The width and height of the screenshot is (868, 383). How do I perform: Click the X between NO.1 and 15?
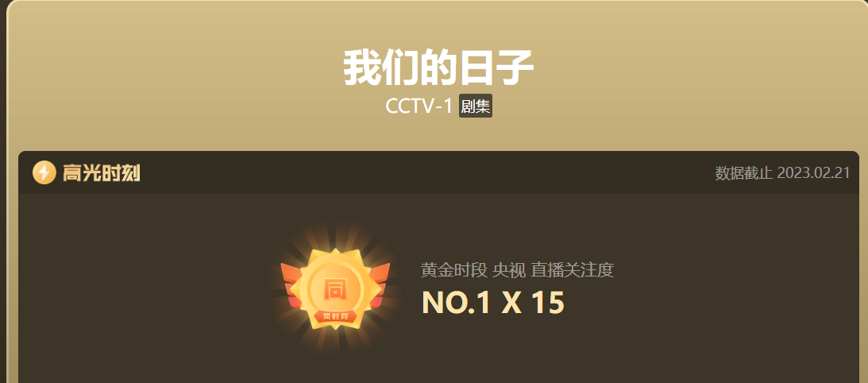(511, 304)
